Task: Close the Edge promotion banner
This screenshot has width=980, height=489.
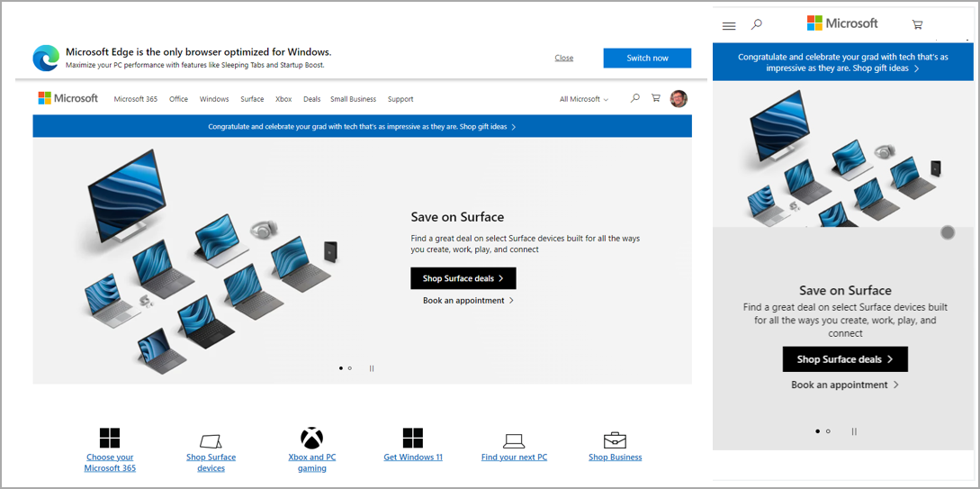Action: (563, 59)
